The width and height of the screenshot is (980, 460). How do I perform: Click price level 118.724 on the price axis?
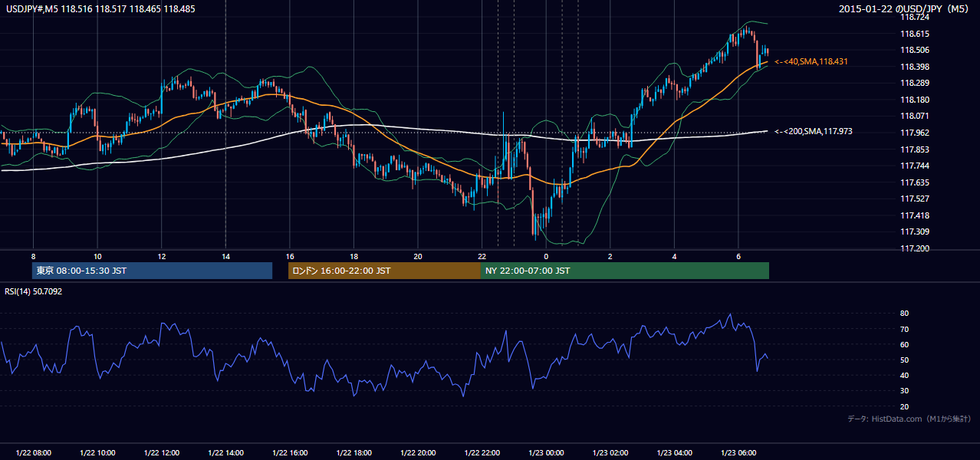tap(914, 17)
